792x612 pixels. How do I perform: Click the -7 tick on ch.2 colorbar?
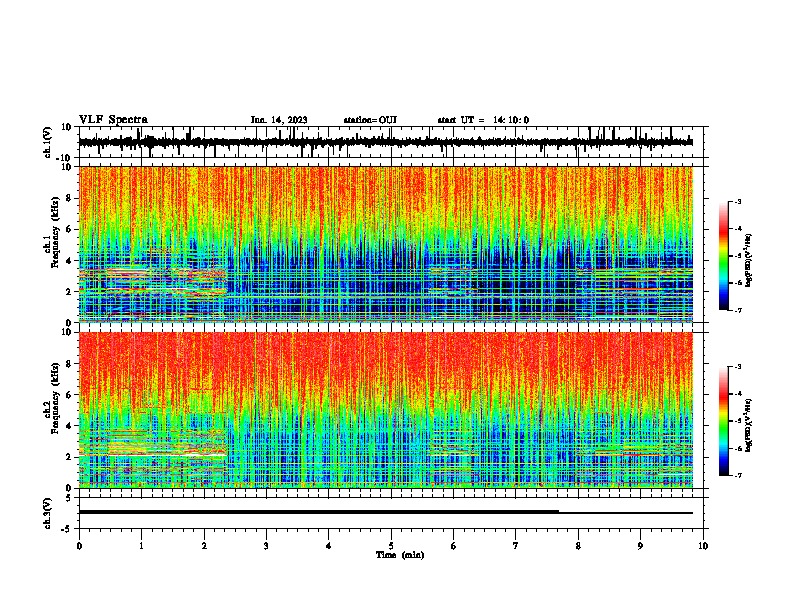tap(737, 475)
